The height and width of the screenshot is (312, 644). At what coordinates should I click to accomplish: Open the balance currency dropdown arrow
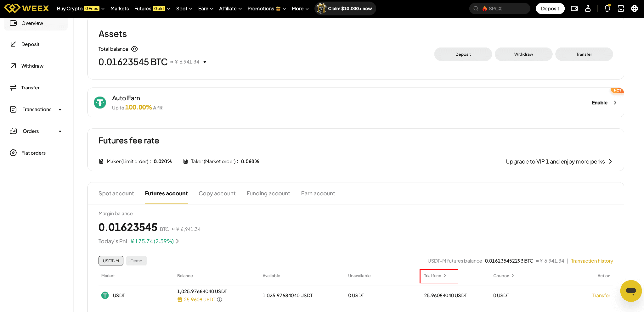(x=205, y=62)
